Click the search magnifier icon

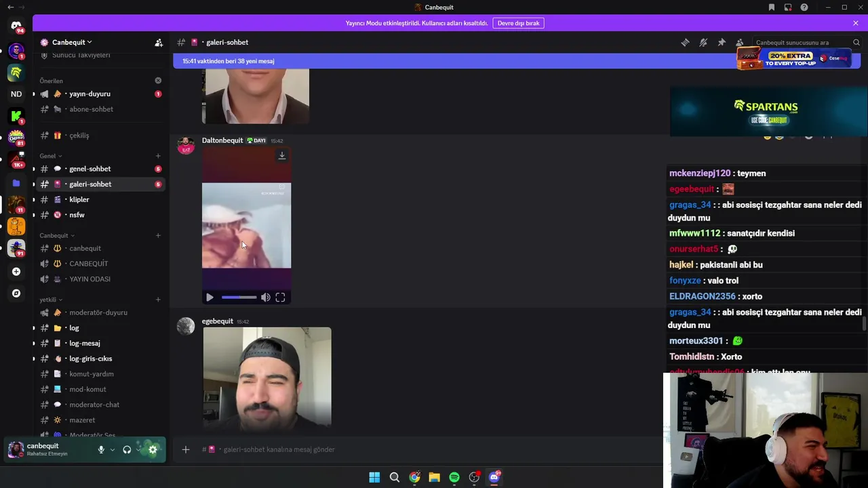[x=857, y=42]
